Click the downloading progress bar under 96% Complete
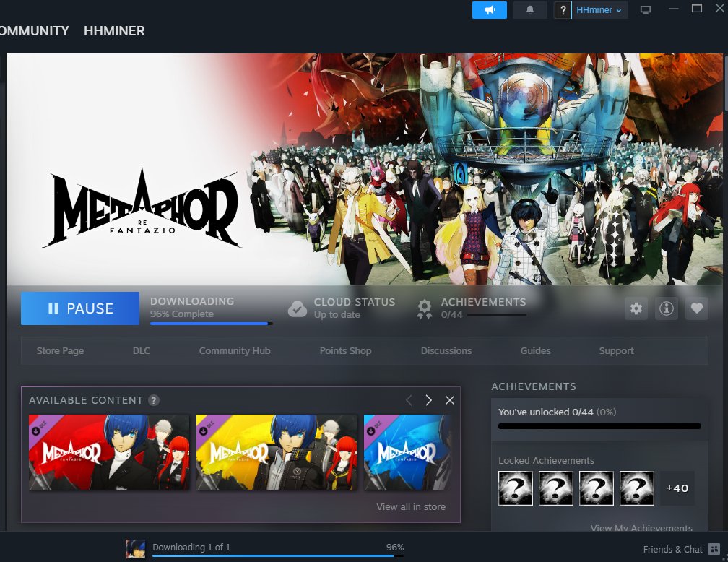728x562 pixels. 211,324
